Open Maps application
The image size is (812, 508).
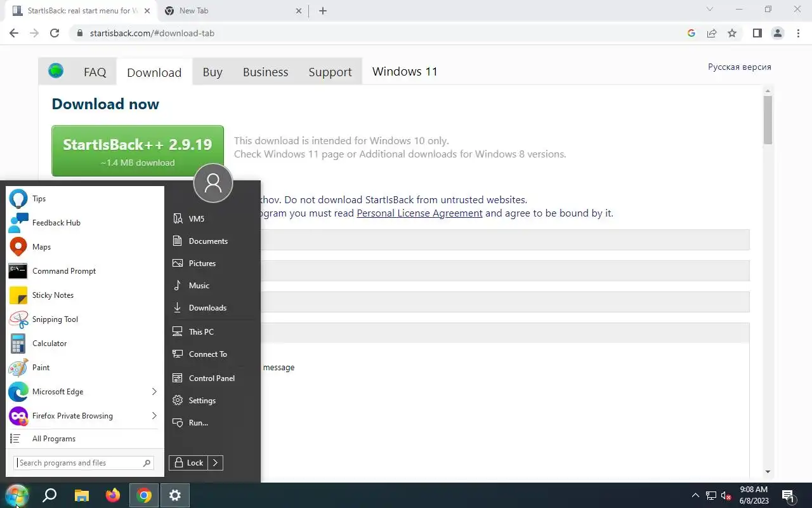pos(85,247)
